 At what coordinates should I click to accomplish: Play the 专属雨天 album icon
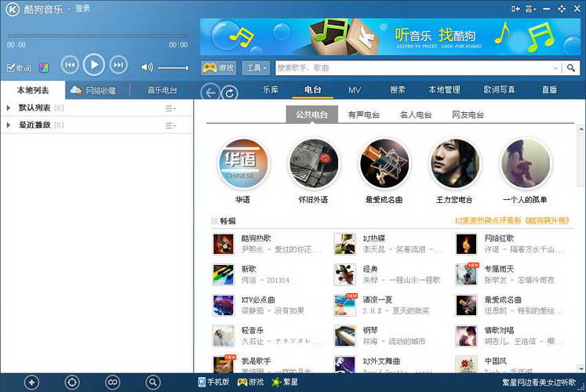pos(467,274)
